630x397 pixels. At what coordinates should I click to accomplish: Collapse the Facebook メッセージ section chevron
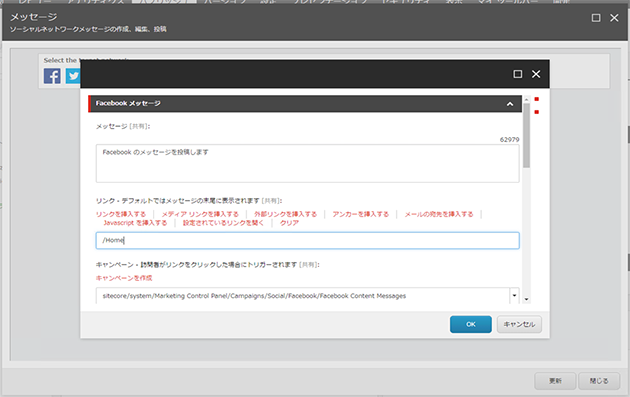click(510, 104)
